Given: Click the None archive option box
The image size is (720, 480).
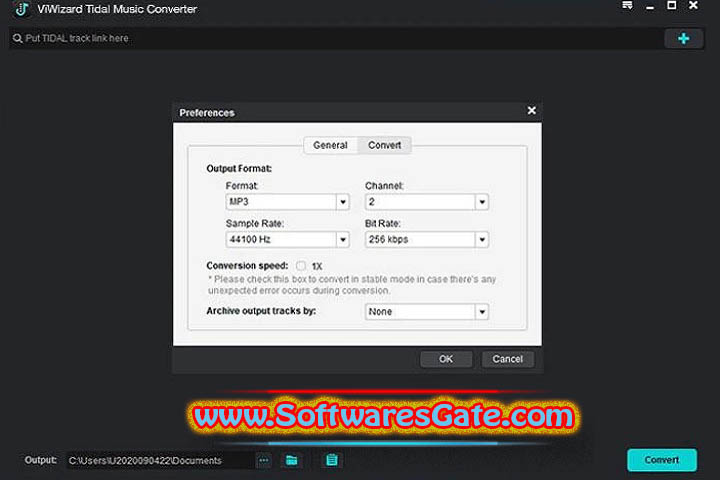Looking at the screenshot, I should tap(427, 312).
